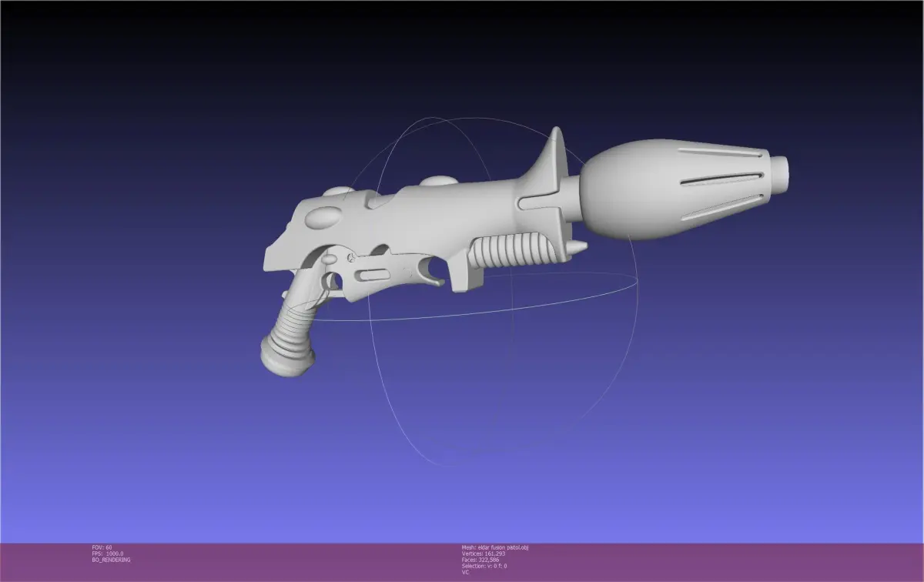Click the 'FOV: 60' status text

(102, 547)
